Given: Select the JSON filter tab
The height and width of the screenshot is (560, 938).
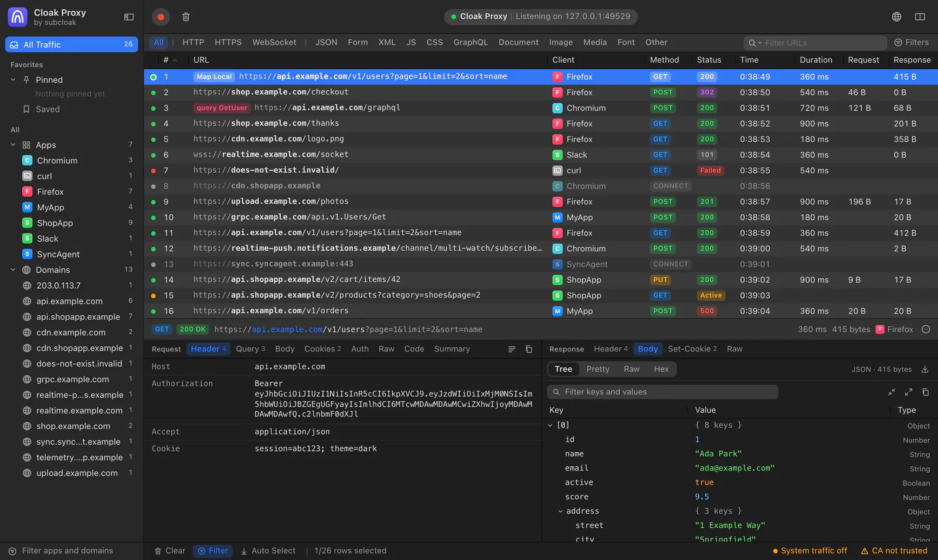Looking at the screenshot, I should coord(326,43).
